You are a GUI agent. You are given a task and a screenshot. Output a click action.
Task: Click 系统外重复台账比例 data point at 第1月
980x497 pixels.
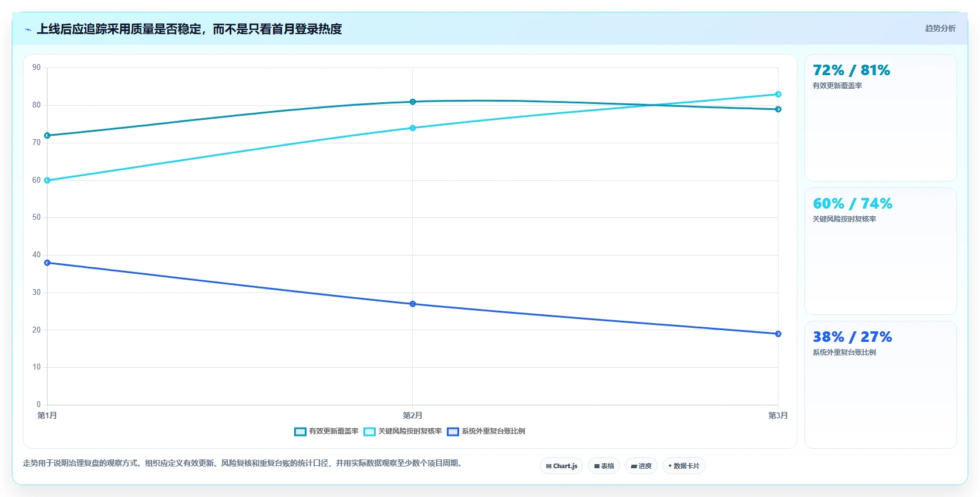click(x=48, y=263)
